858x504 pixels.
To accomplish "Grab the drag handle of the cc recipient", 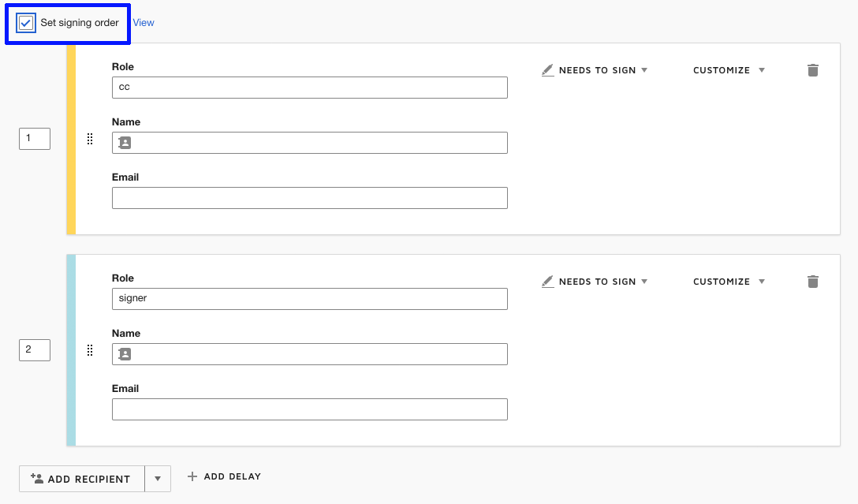I will 90,140.
